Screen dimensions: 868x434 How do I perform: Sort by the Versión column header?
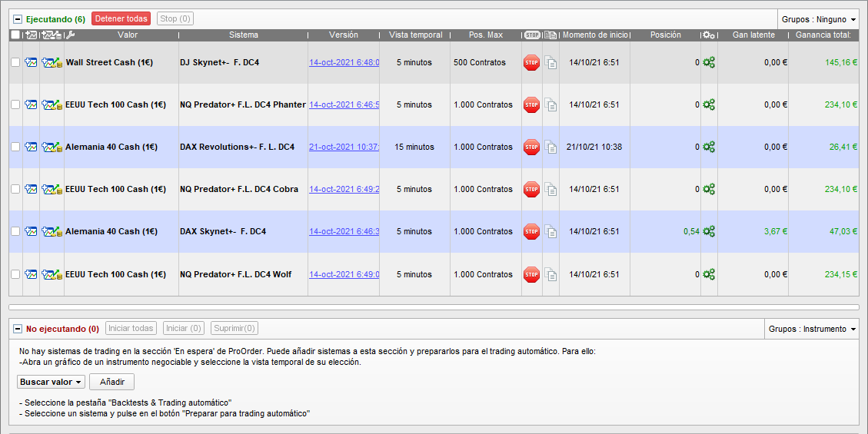coord(344,35)
